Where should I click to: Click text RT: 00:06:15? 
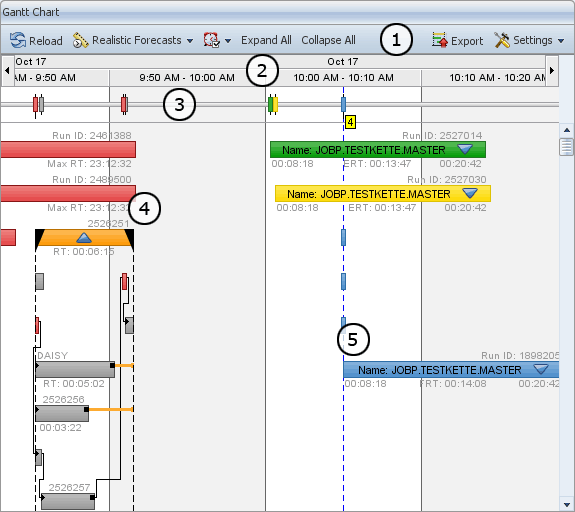84,252
